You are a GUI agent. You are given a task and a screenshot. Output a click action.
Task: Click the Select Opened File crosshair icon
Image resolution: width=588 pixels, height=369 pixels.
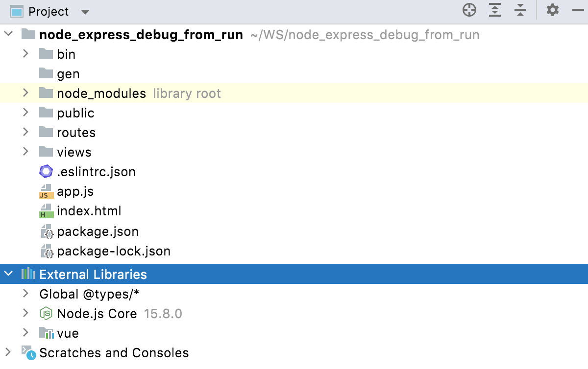tap(469, 10)
